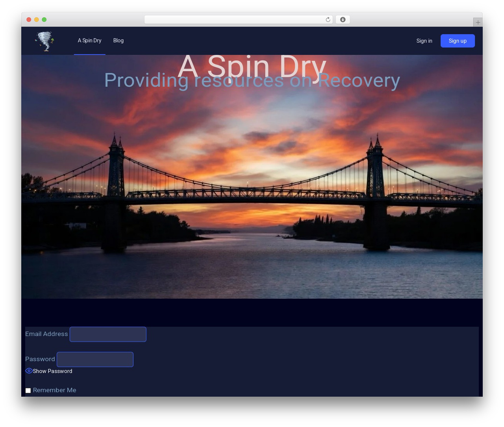Go to the Blog menu item
504x427 pixels.
pyautogui.click(x=118, y=41)
